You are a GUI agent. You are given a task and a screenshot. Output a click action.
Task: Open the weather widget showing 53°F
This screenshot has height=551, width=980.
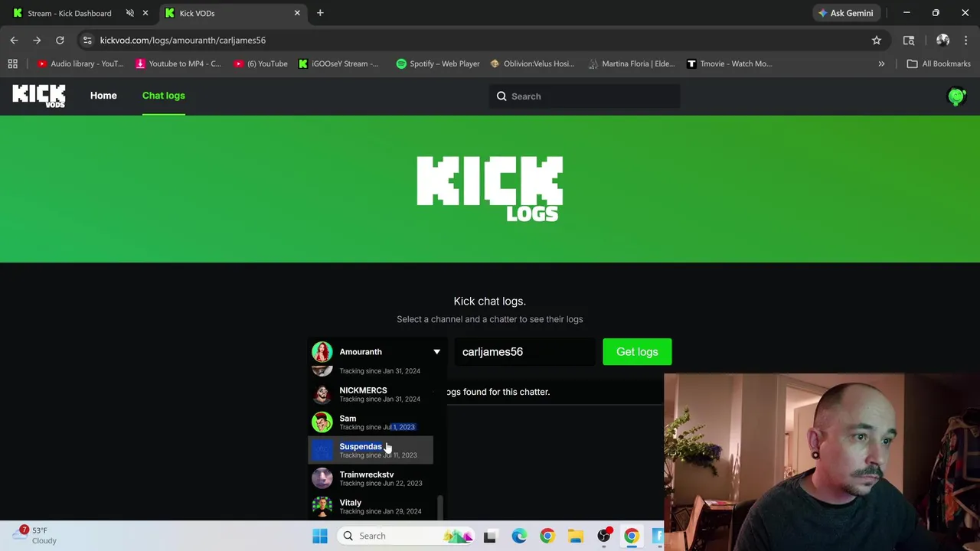coord(34,535)
